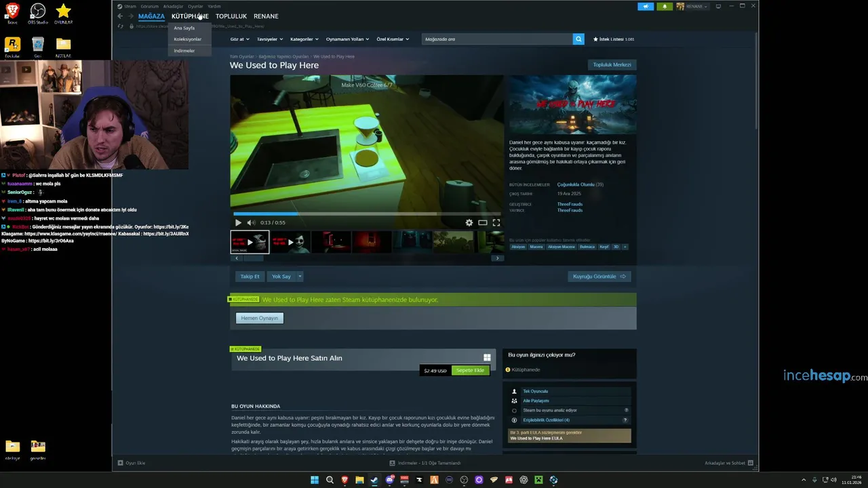The height and width of the screenshot is (488, 868).
Task: Select Koleksiyonlar from the Kütüphane submenu
Action: pos(188,39)
